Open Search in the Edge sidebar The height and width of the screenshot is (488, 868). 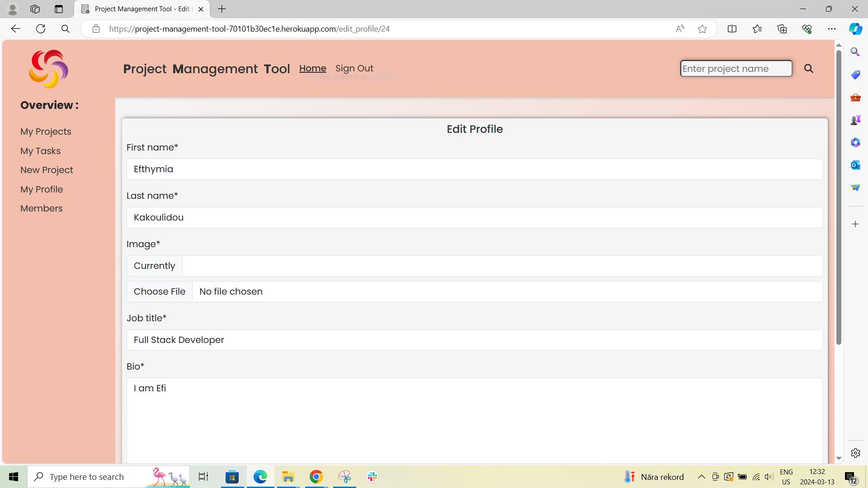pyautogui.click(x=855, y=52)
